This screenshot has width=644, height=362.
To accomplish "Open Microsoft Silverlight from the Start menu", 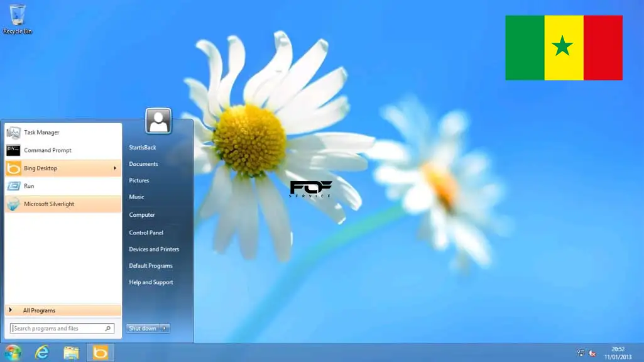I will 48,204.
